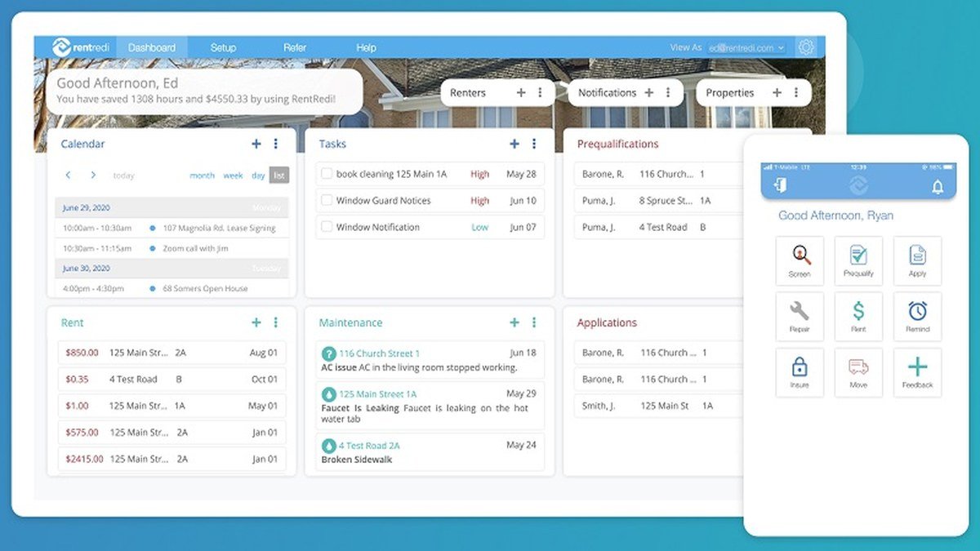This screenshot has width=980, height=551.
Task: Open Properties widget options menu
Action: [795, 93]
